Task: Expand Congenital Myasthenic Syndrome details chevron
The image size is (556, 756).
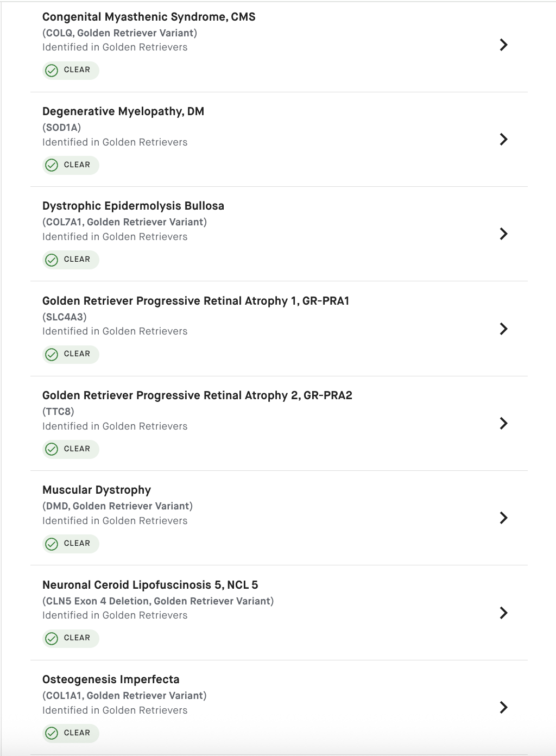Action: tap(503, 45)
